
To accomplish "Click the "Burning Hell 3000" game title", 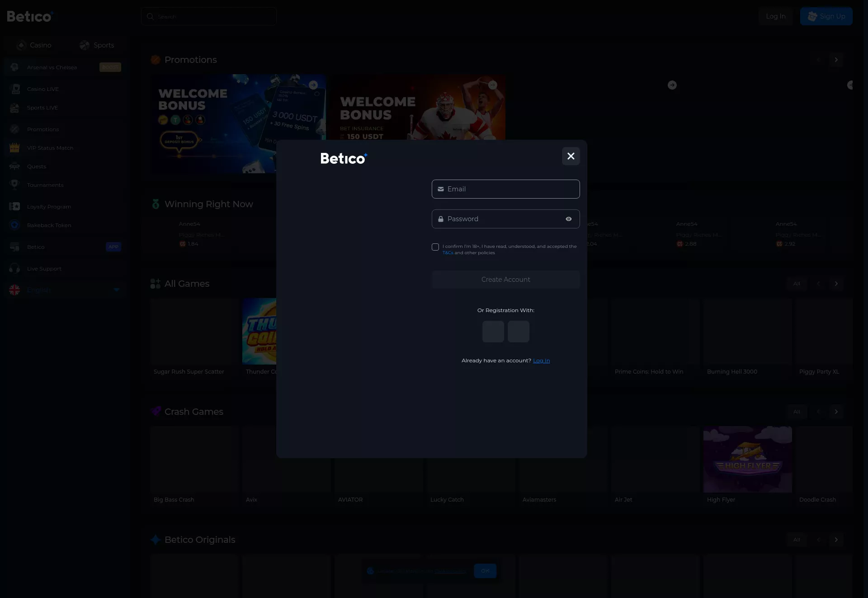I will pyautogui.click(x=732, y=372).
